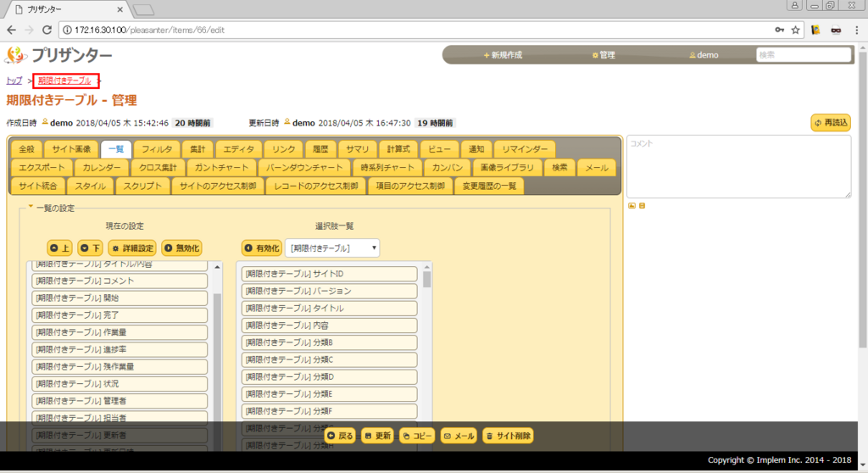Bookmark this page with the star icon
The height and width of the screenshot is (473, 868).
795,30
